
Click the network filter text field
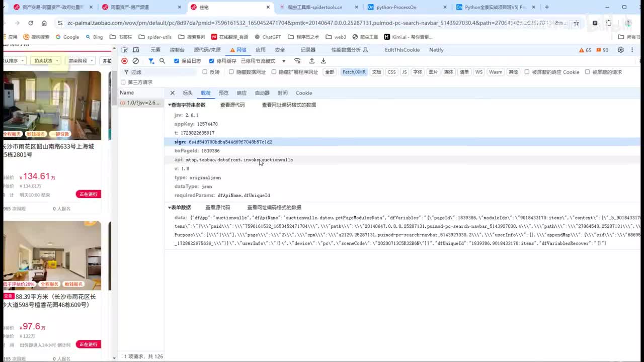click(x=161, y=72)
